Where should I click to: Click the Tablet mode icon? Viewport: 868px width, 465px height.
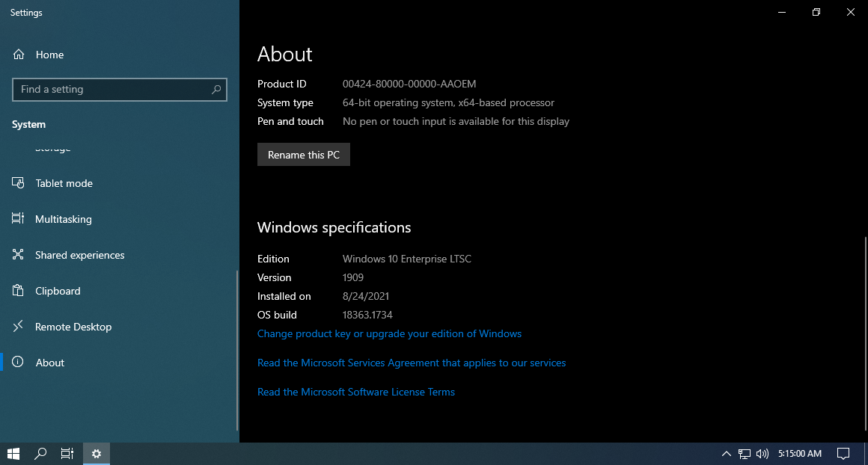pyautogui.click(x=18, y=183)
